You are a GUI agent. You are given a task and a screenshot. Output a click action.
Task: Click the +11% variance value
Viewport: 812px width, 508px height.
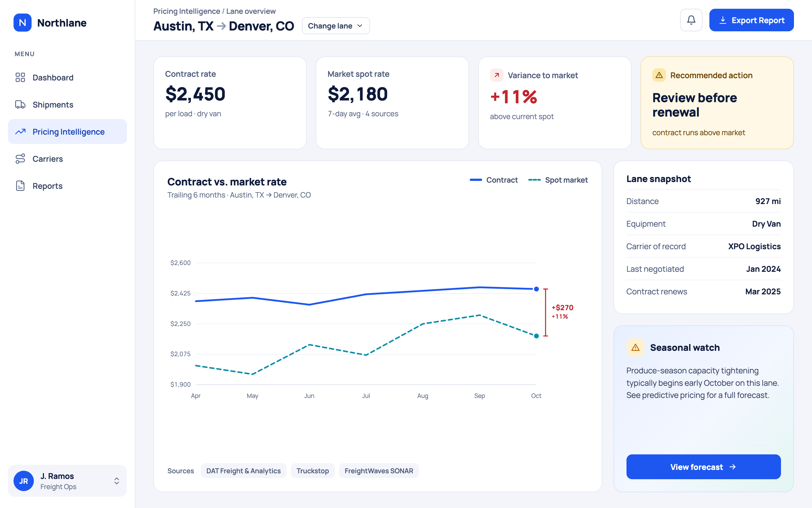pyautogui.click(x=514, y=97)
